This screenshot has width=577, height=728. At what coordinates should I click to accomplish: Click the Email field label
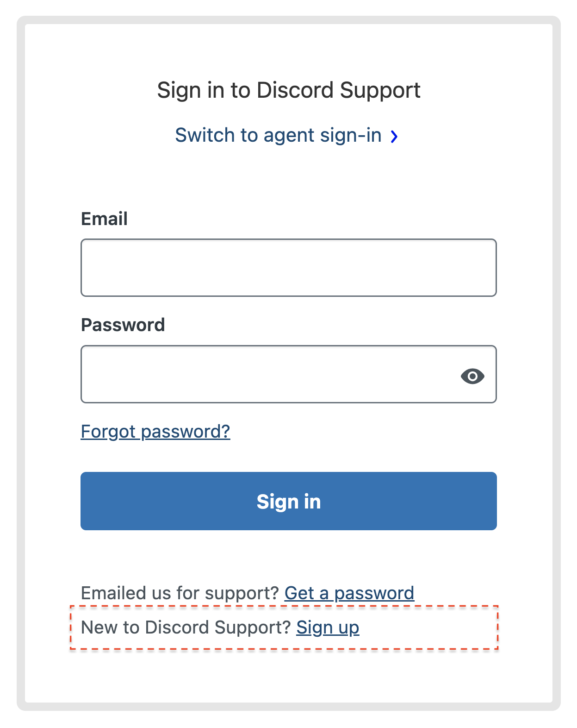pos(104,219)
